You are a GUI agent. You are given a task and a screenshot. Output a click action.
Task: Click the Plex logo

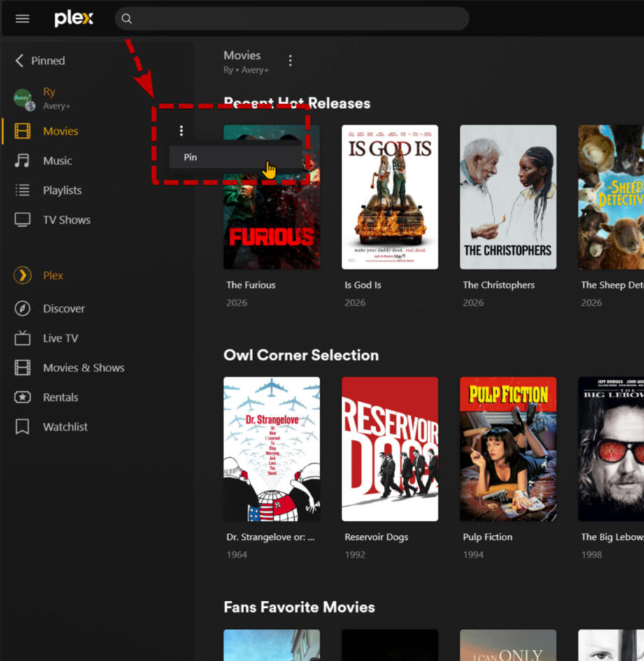pos(73,19)
